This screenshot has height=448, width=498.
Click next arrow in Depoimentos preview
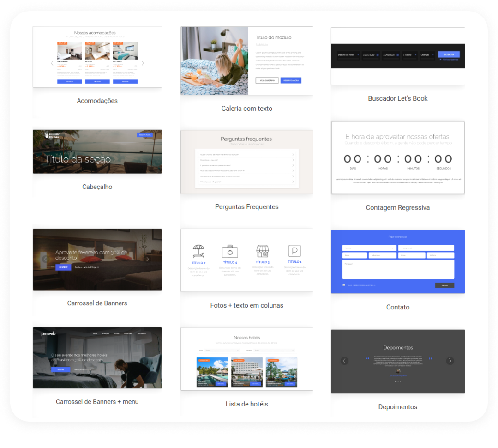coord(450,361)
